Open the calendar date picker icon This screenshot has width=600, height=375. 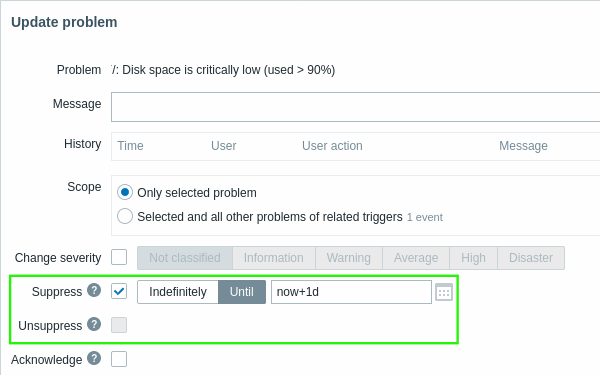tap(444, 292)
